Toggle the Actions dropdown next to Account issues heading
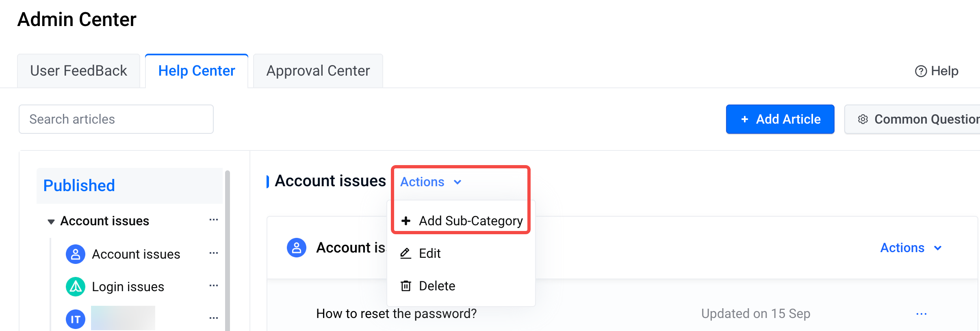Screen dimensions: 980x331 click(x=431, y=182)
